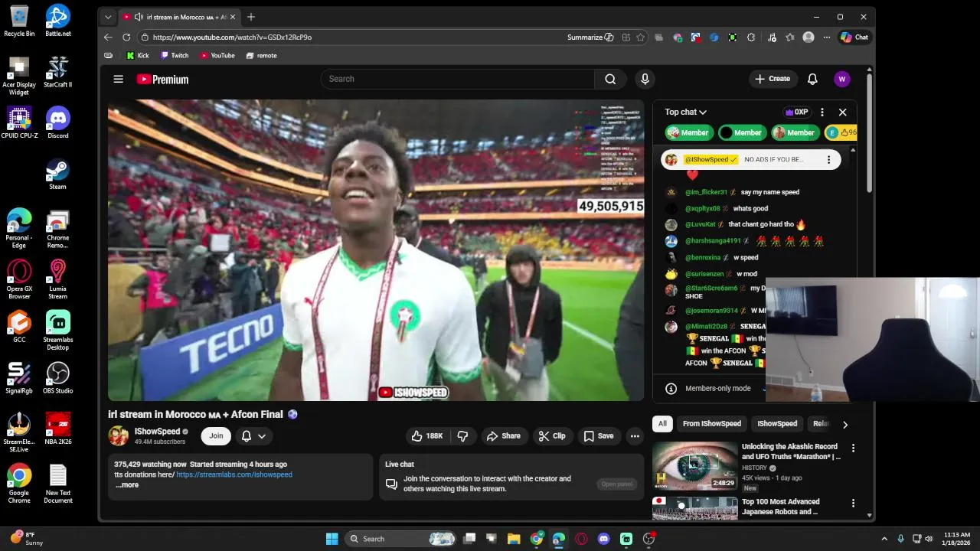Open Unlocking the Akashic Record thumbnail

click(x=695, y=465)
